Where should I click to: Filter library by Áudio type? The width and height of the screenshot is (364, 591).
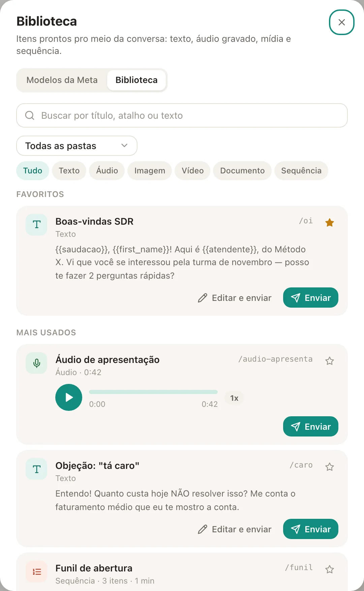(107, 171)
